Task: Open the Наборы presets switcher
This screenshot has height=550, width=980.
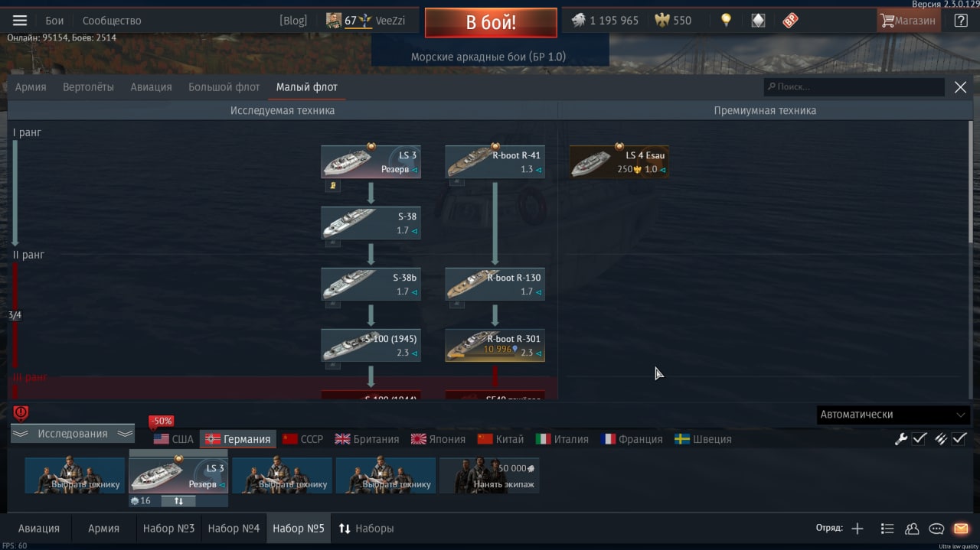Action: tap(366, 529)
